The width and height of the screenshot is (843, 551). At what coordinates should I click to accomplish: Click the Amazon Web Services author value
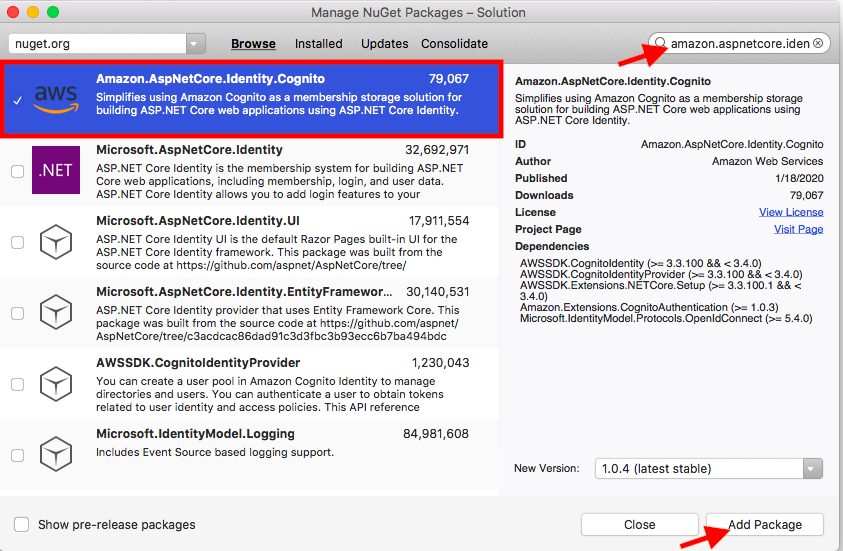pyautogui.click(x=767, y=161)
